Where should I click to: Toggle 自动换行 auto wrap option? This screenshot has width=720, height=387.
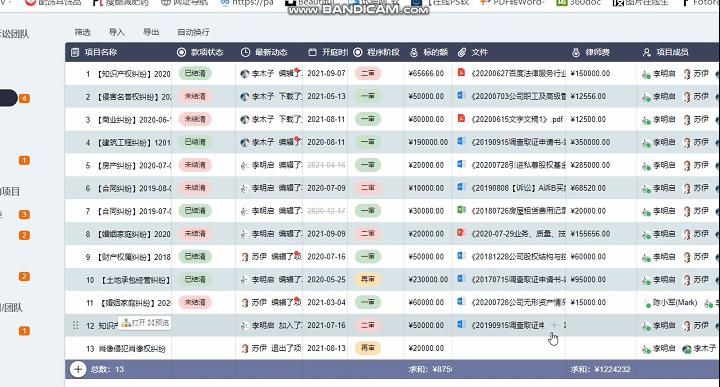(193, 32)
